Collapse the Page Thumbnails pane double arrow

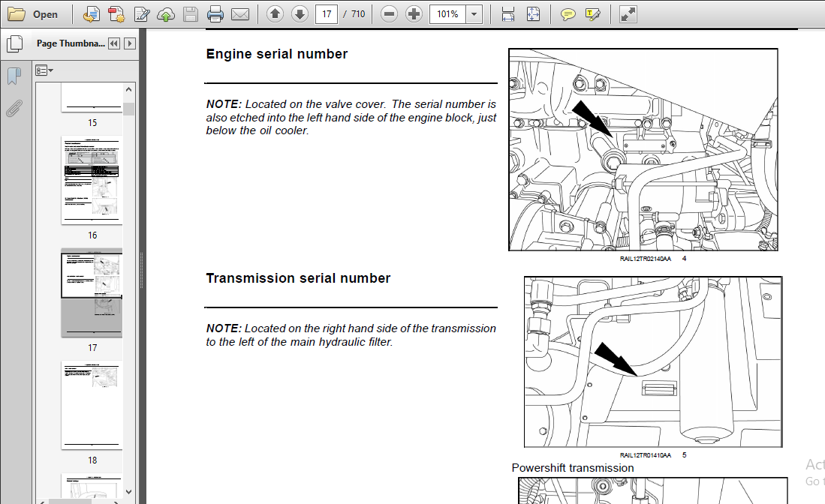113,43
